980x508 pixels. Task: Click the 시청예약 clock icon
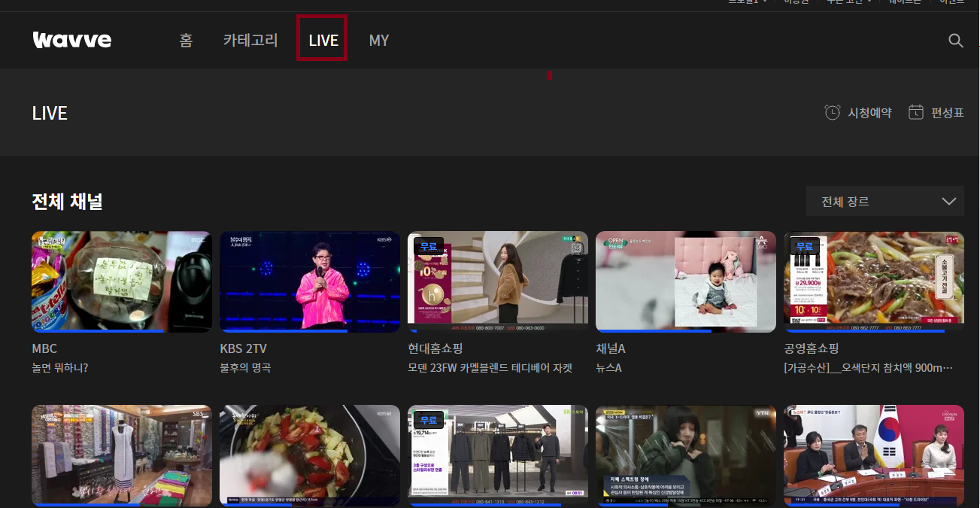833,112
